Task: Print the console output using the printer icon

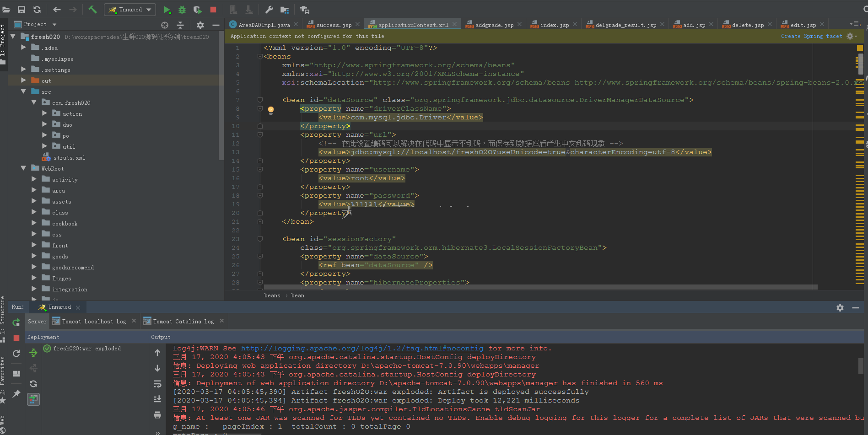Action: (x=157, y=415)
